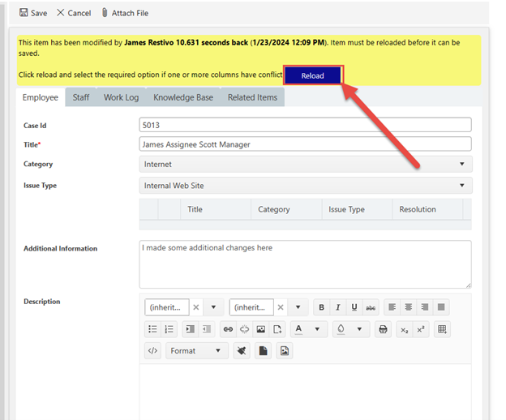This screenshot has height=420, width=506.
Task: Insert a hyperlink with the link icon
Action: pos(228,329)
